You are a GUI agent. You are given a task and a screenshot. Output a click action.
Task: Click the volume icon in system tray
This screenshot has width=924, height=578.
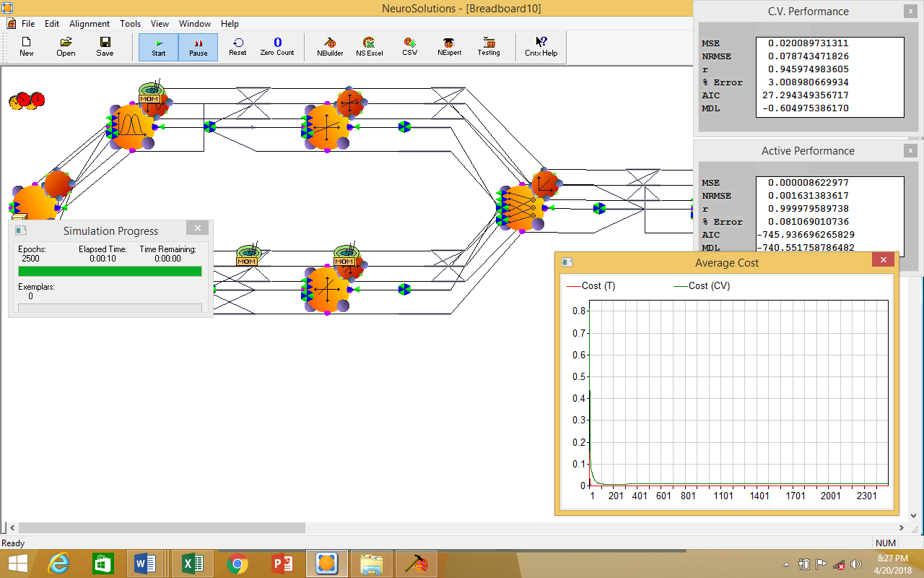click(857, 564)
